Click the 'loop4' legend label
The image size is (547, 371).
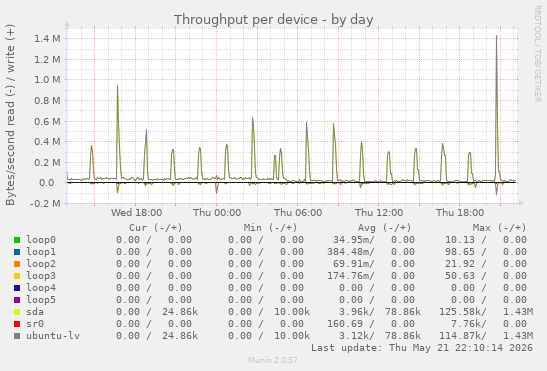[x=41, y=288]
